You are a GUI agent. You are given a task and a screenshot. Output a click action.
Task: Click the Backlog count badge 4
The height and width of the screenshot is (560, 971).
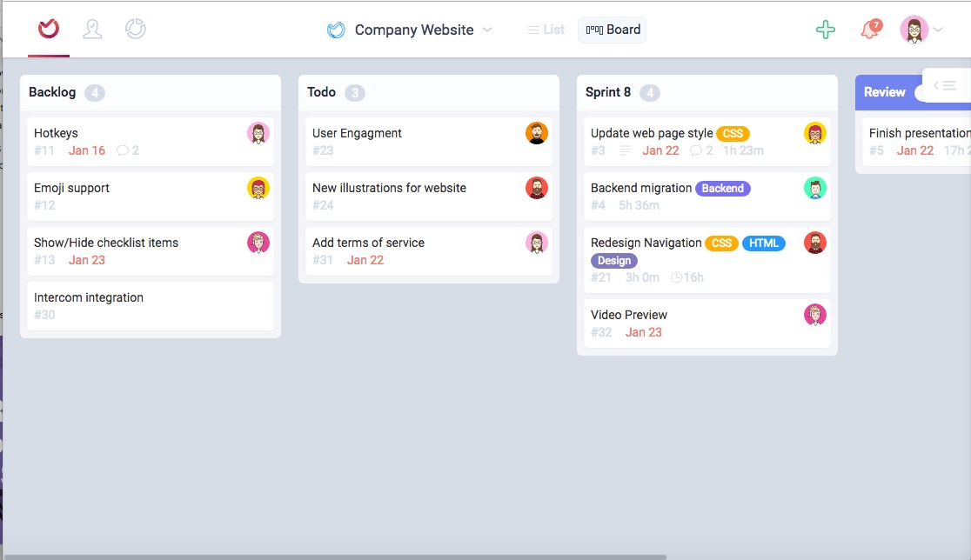(95, 93)
